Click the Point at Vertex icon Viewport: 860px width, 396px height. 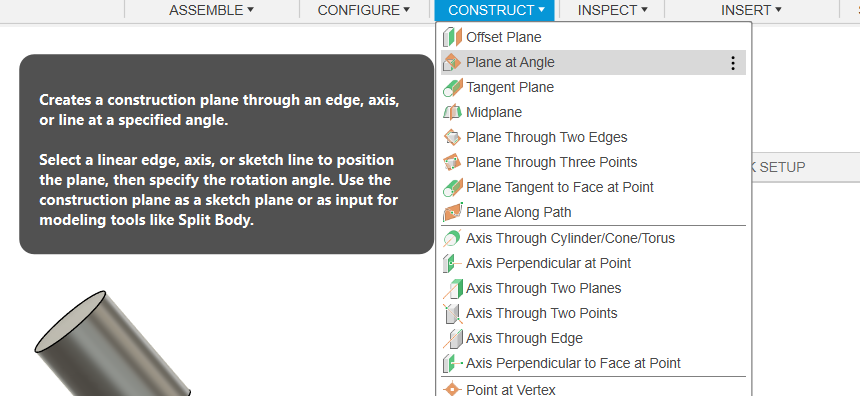tap(452, 389)
